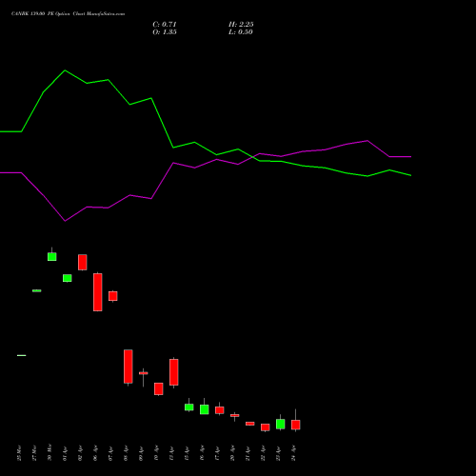
Task: Click the red candlestick for 17 Apr
Action: (x=220, y=410)
